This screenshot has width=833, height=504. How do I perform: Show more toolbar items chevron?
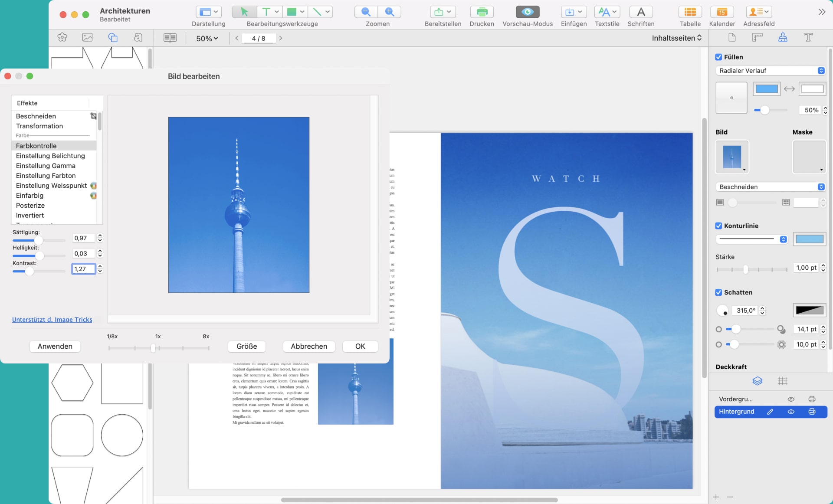click(822, 12)
